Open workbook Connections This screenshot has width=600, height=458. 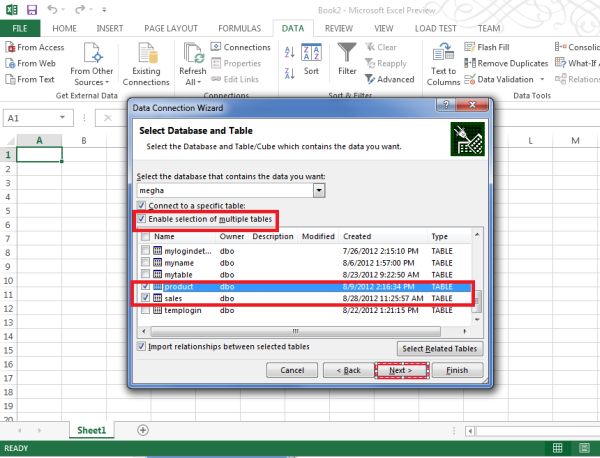pos(241,47)
